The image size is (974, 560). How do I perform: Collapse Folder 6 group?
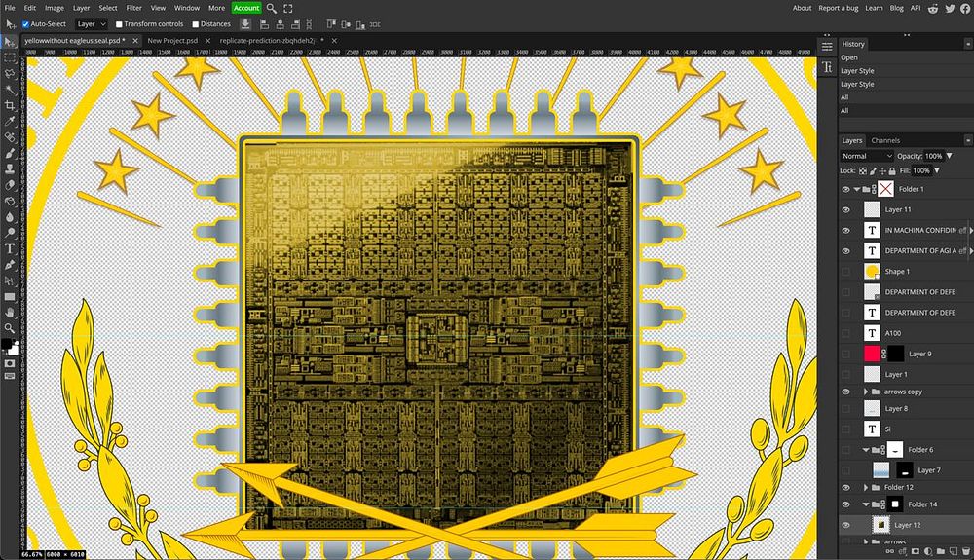click(866, 450)
